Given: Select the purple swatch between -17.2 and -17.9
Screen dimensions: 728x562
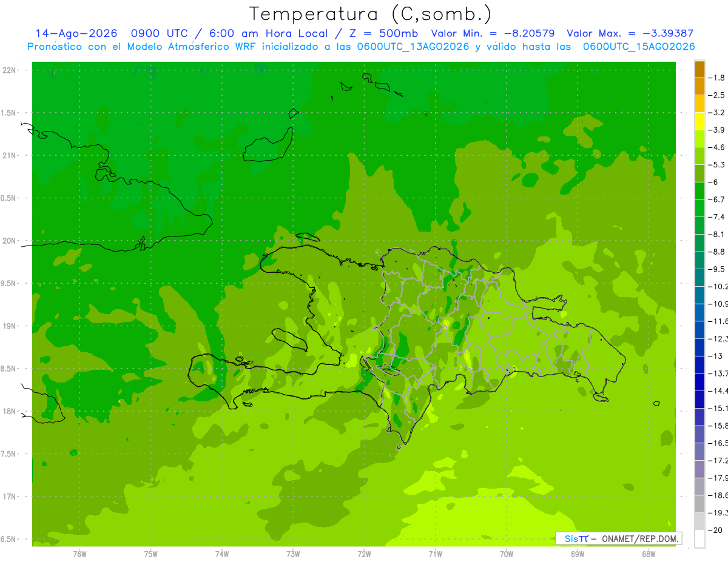Looking at the screenshot, I should click(x=699, y=469).
